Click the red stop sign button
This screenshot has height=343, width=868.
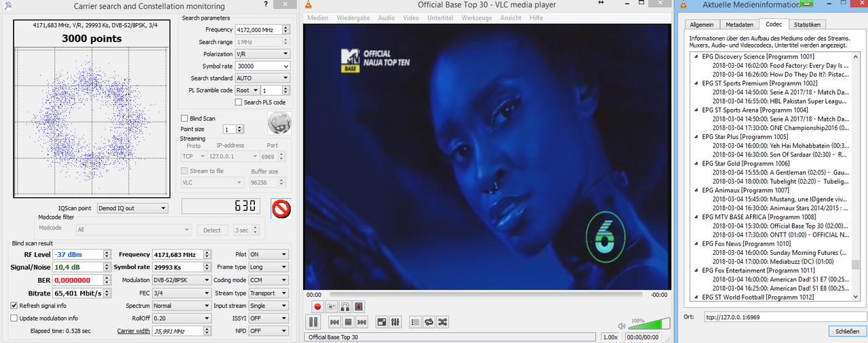click(x=281, y=208)
